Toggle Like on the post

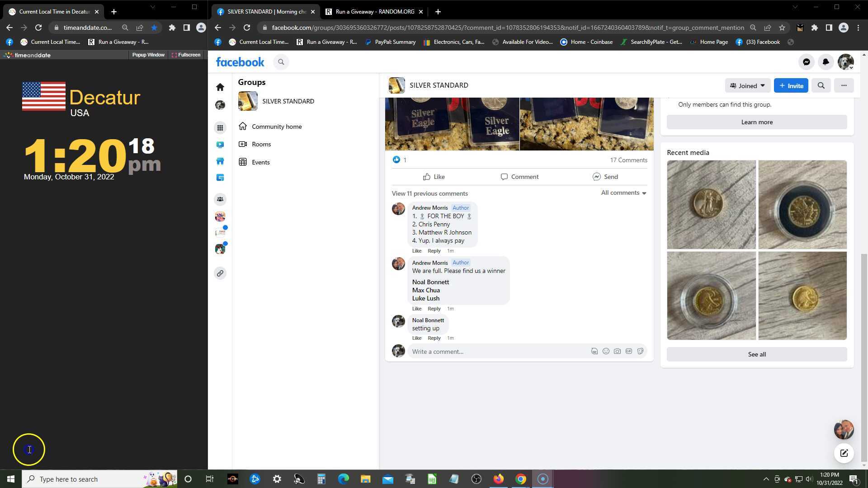click(434, 177)
